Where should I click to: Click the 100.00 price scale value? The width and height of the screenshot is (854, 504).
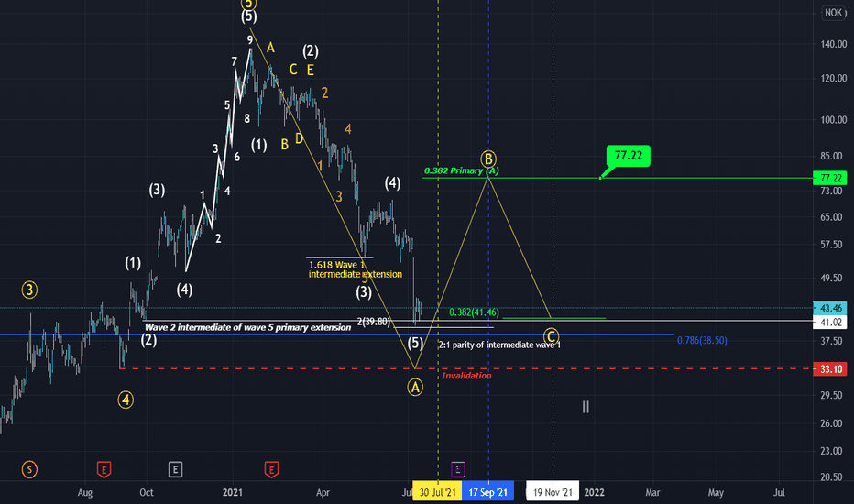click(833, 119)
